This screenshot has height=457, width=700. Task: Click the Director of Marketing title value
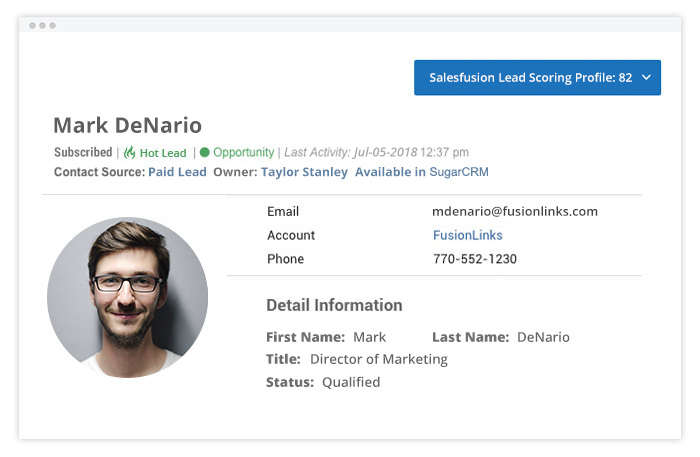click(379, 359)
